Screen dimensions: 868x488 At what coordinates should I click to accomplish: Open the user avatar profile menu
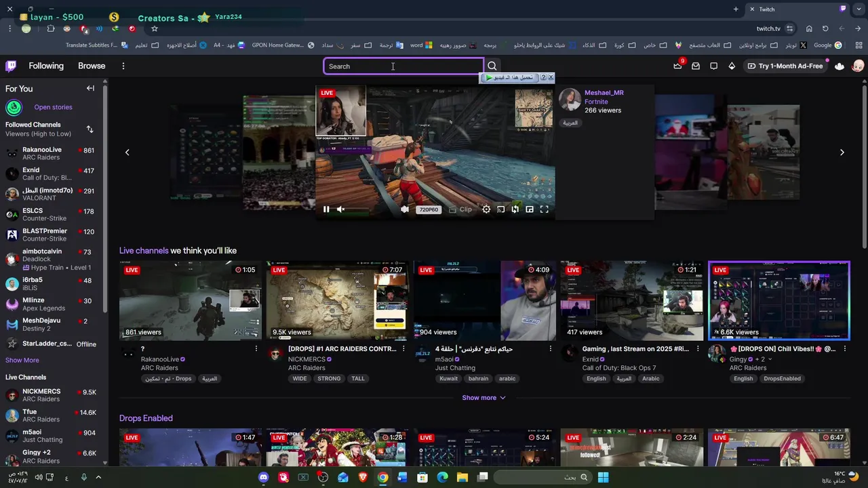click(858, 66)
